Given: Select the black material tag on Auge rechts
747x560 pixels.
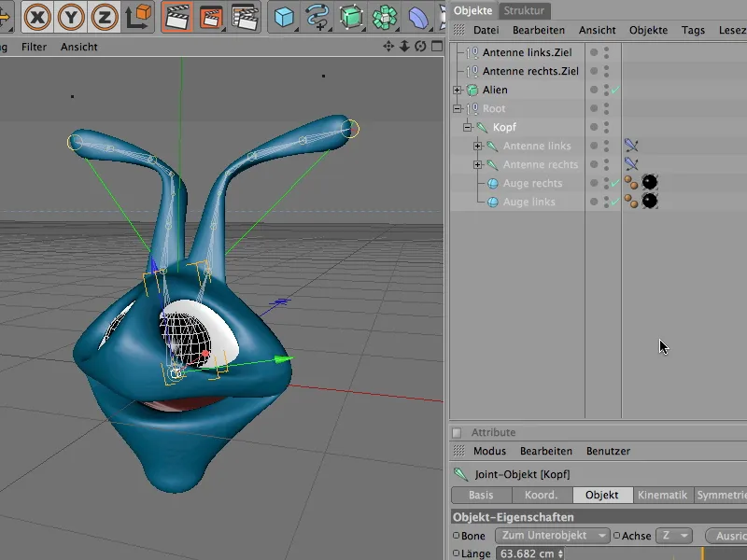Looking at the screenshot, I should (x=650, y=182).
